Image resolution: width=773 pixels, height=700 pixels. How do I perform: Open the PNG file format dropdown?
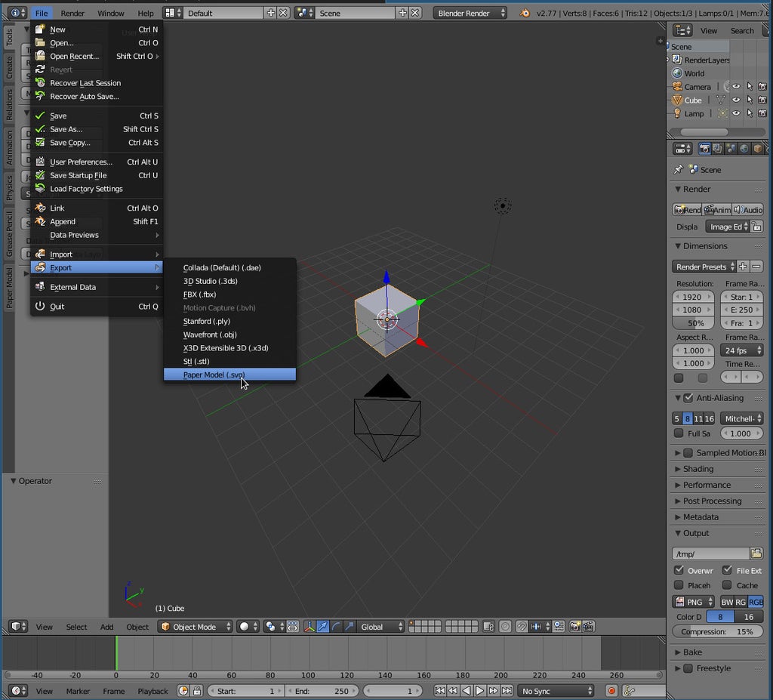tap(693, 602)
